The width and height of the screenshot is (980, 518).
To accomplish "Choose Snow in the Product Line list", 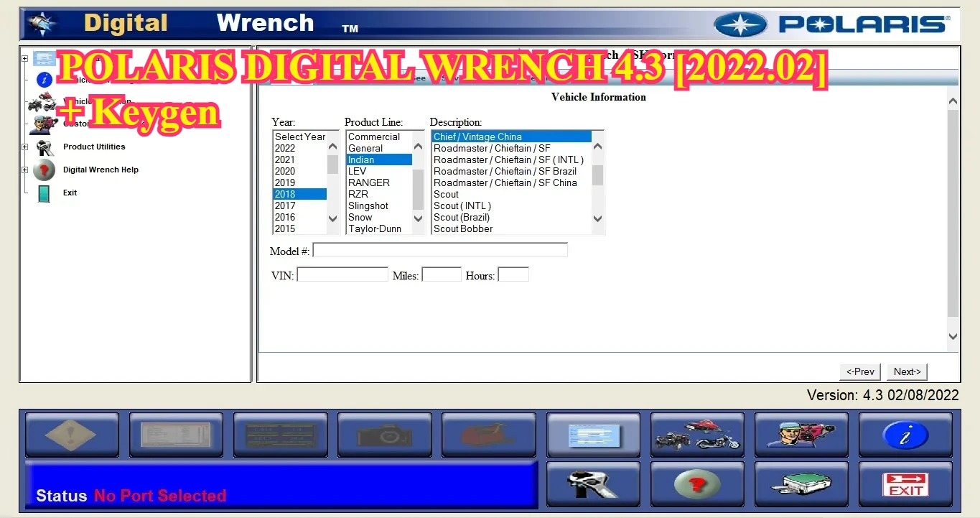I will coord(379,217).
